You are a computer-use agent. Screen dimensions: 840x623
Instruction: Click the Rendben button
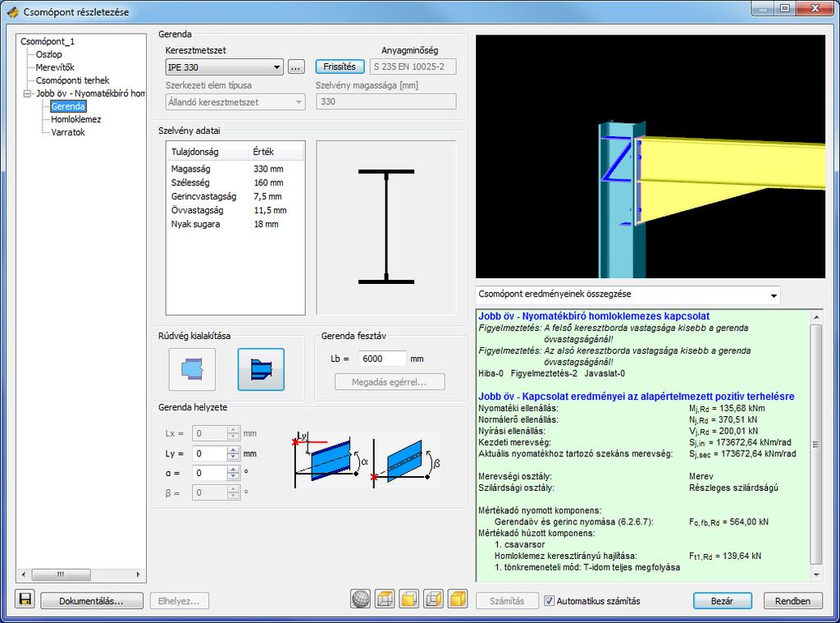pyautogui.click(x=792, y=601)
